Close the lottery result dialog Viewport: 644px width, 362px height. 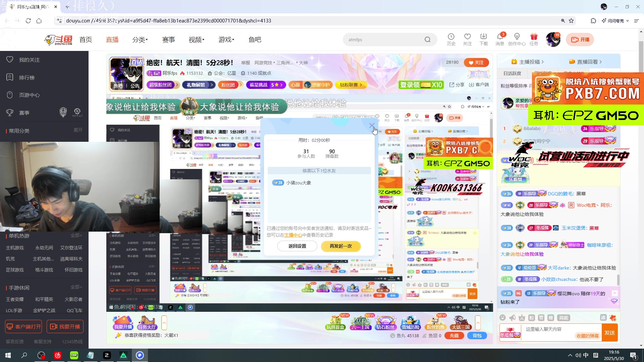pos(372,126)
